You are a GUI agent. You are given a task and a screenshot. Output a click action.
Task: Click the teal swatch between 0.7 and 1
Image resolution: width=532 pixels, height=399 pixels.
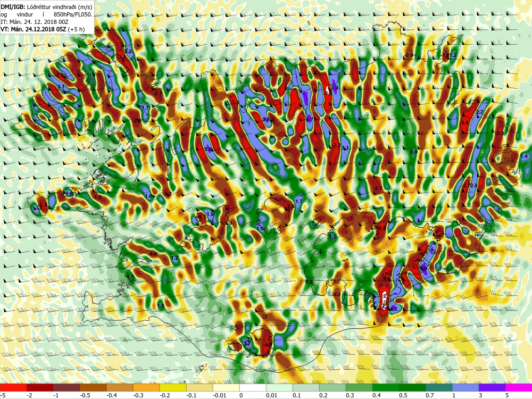(x=439, y=387)
